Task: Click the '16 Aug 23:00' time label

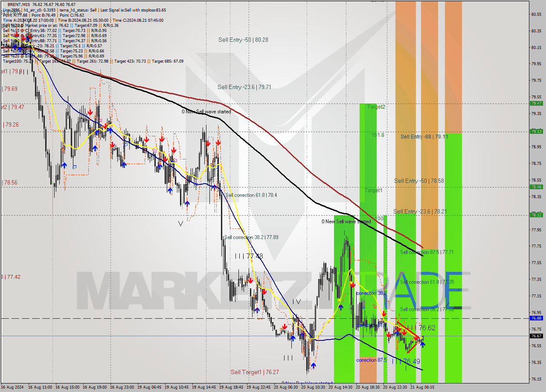Action: pos(122,387)
